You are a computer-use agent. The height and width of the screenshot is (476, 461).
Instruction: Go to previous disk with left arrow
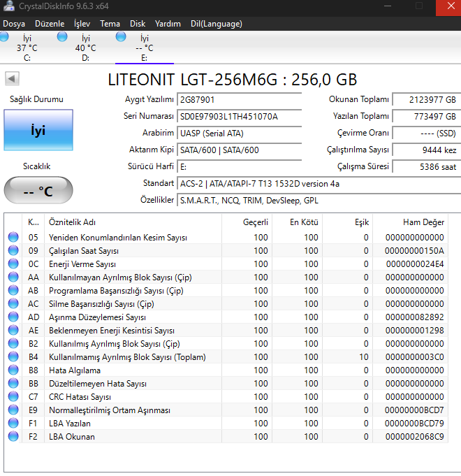tap(12, 78)
